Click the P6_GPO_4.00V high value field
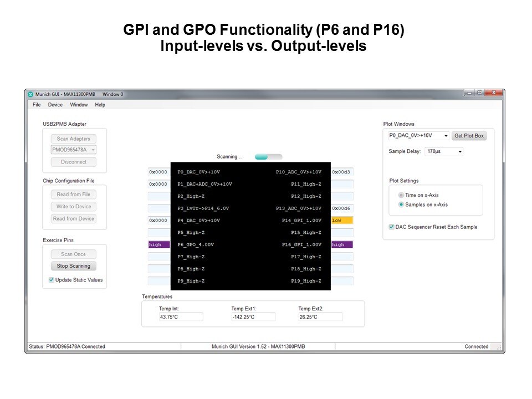Screen dimensions: 532x399 tap(158, 244)
